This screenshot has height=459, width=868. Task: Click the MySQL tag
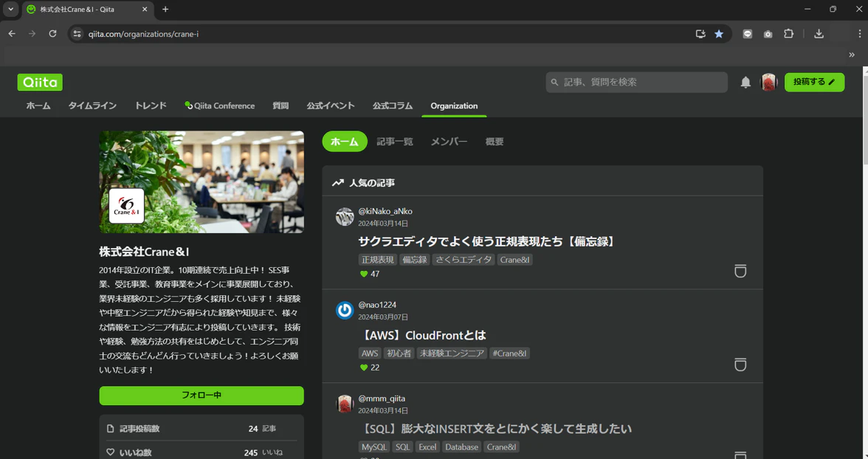coord(374,446)
